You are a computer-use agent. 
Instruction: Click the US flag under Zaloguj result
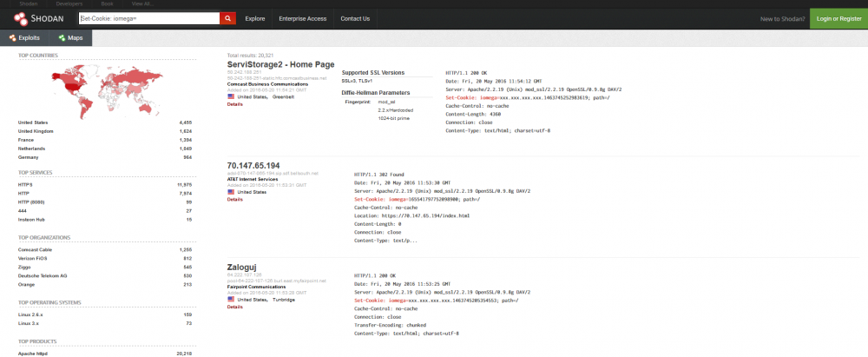coord(231,300)
